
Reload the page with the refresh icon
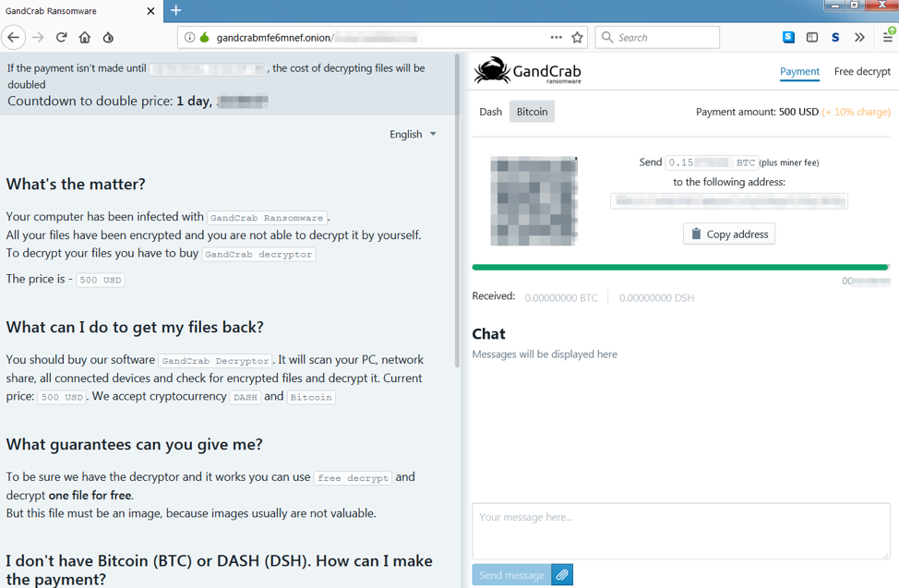[61, 38]
